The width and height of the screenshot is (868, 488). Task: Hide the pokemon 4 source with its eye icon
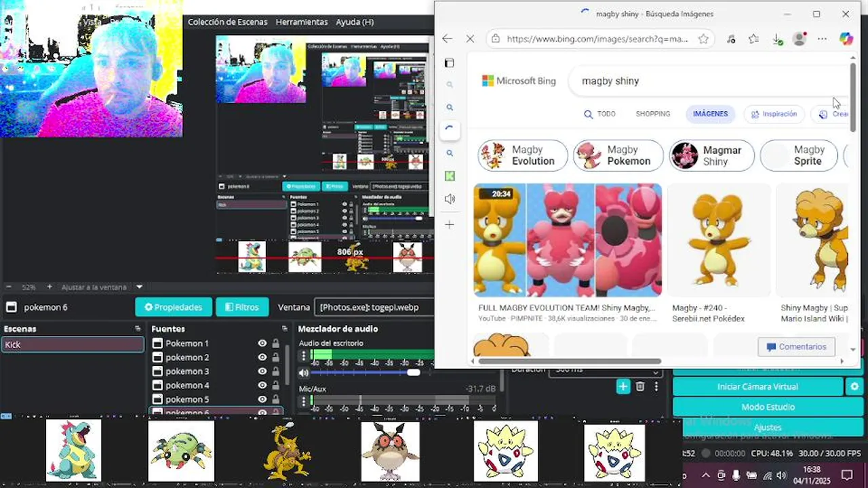point(262,385)
